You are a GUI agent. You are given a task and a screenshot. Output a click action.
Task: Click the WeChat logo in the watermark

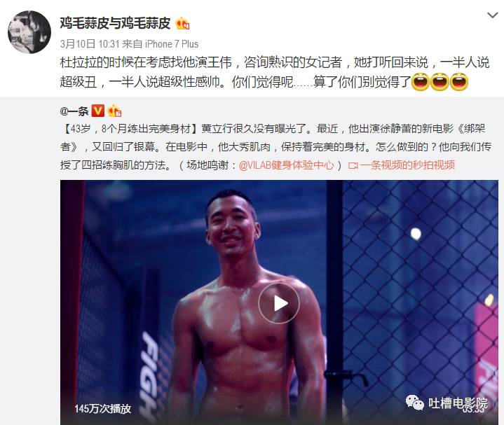click(415, 403)
